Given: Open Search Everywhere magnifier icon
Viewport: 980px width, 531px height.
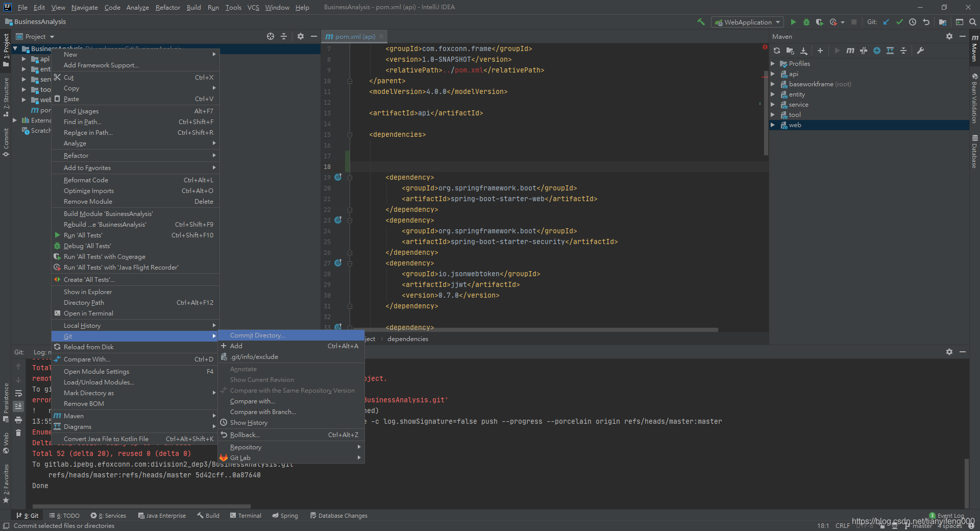Looking at the screenshot, I should [x=973, y=22].
